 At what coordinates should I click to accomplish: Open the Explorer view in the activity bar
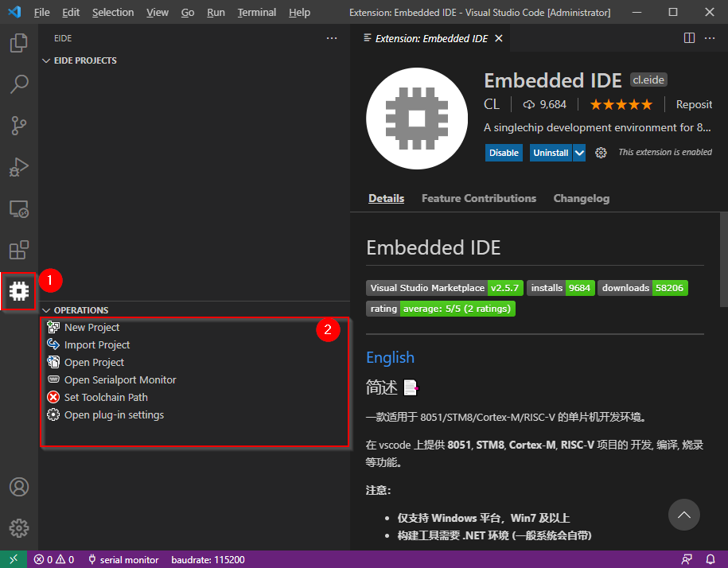pyautogui.click(x=18, y=43)
